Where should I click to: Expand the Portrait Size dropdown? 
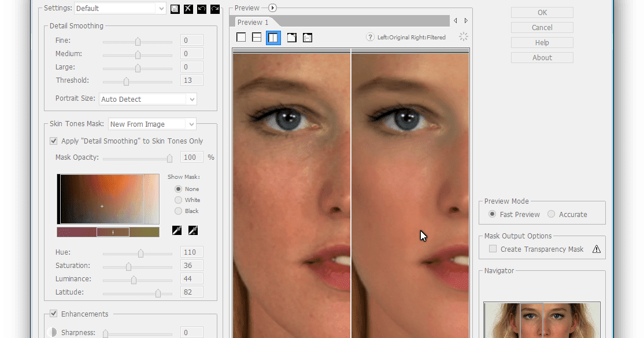pyautogui.click(x=191, y=99)
